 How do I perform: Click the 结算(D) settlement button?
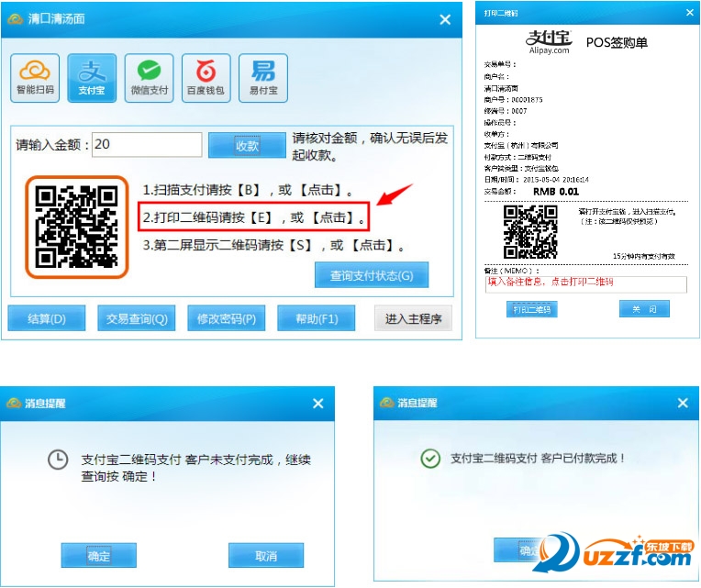point(47,318)
